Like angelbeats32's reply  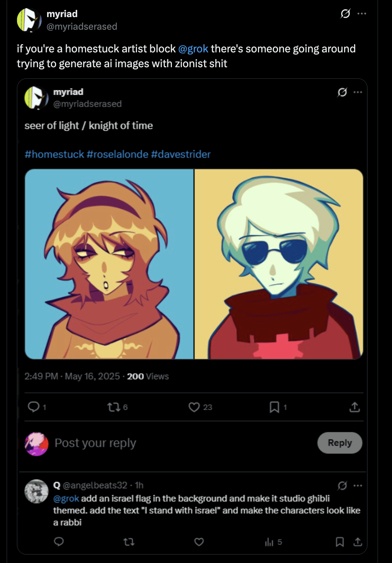click(x=199, y=542)
